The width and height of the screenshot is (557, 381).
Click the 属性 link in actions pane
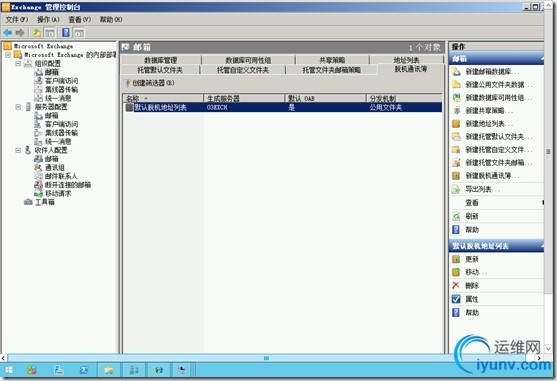pyautogui.click(x=472, y=299)
